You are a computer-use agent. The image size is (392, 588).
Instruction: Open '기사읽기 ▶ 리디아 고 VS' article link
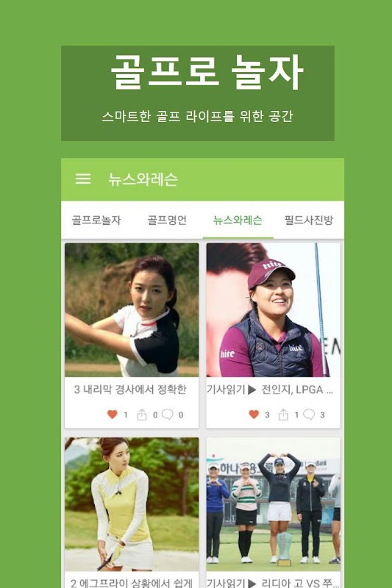click(273, 583)
